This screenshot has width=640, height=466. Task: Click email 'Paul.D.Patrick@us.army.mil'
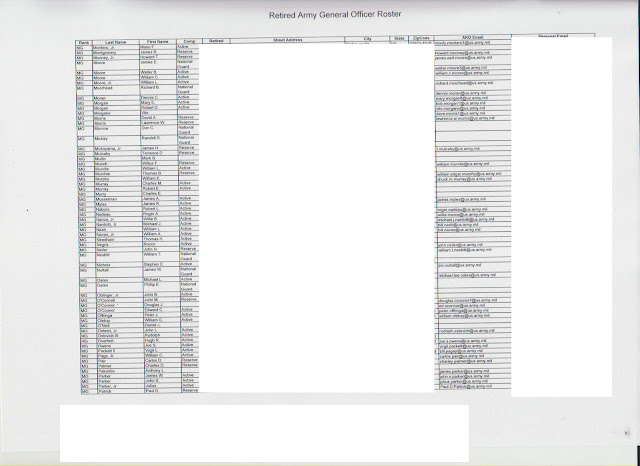[x=466, y=386]
